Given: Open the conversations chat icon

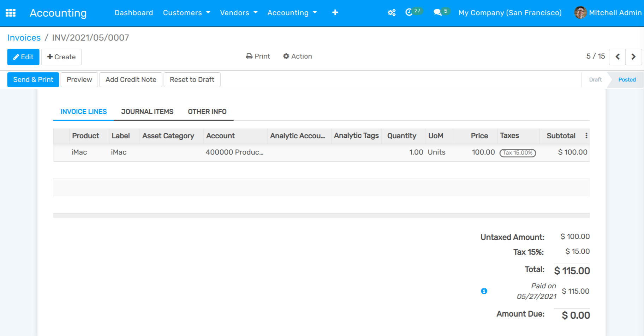Looking at the screenshot, I should pyautogui.click(x=438, y=12).
